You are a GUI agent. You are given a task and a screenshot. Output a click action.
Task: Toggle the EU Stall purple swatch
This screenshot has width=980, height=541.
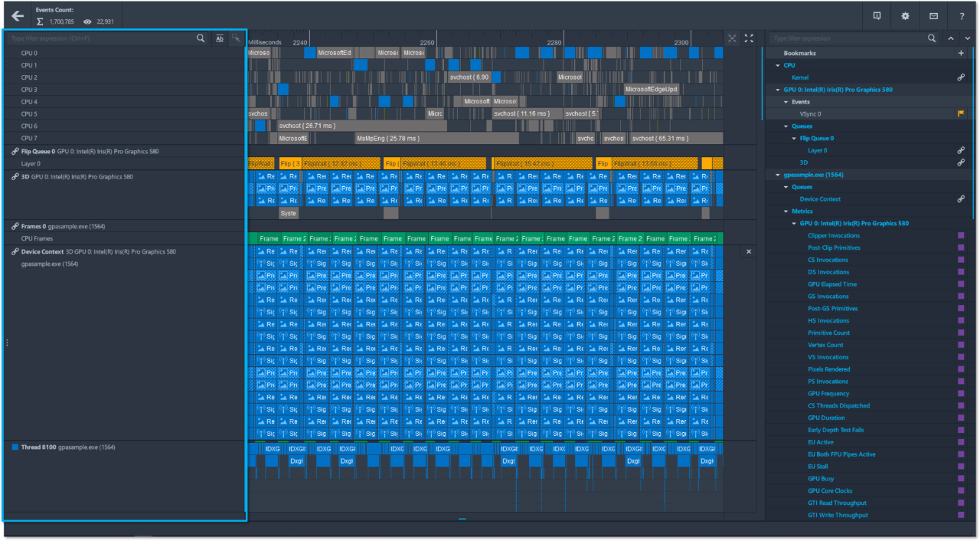(x=961, y=467)
